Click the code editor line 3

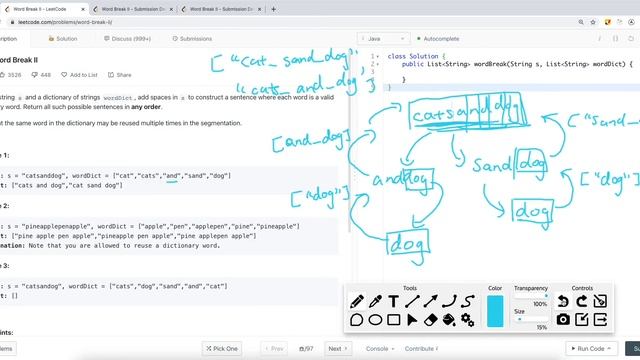tap(510, 72)
